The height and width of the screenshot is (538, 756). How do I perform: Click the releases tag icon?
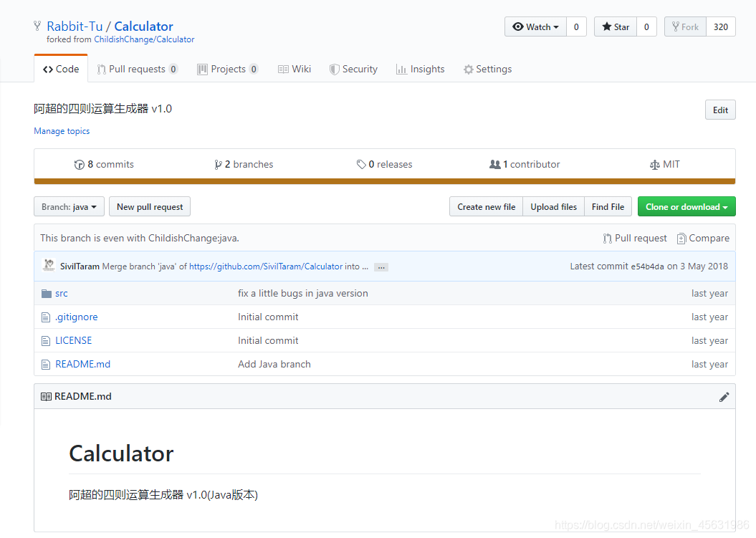[361, 165]
